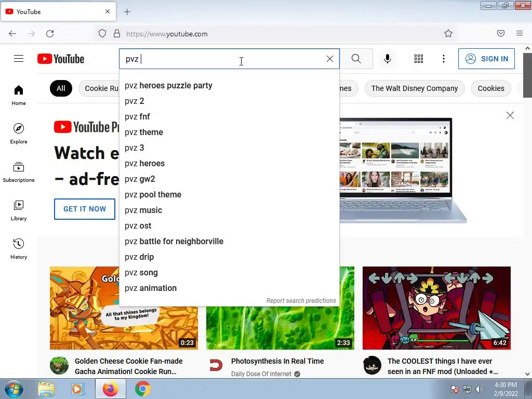The image size is (532, 399).
Task: Choose suggestion pvz theme
Action: pyautogui.click(x=229, y=132)
